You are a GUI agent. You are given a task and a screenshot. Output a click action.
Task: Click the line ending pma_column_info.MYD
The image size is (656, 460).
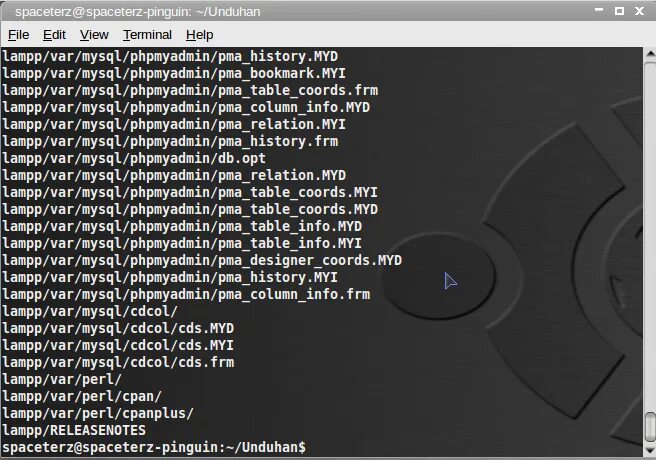tap(186, 107)
